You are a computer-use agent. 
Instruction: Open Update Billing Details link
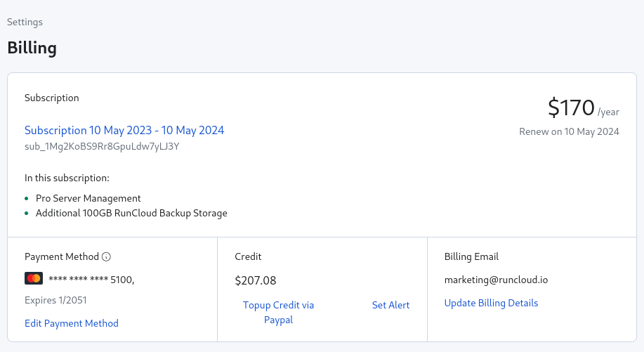(491, 303)
